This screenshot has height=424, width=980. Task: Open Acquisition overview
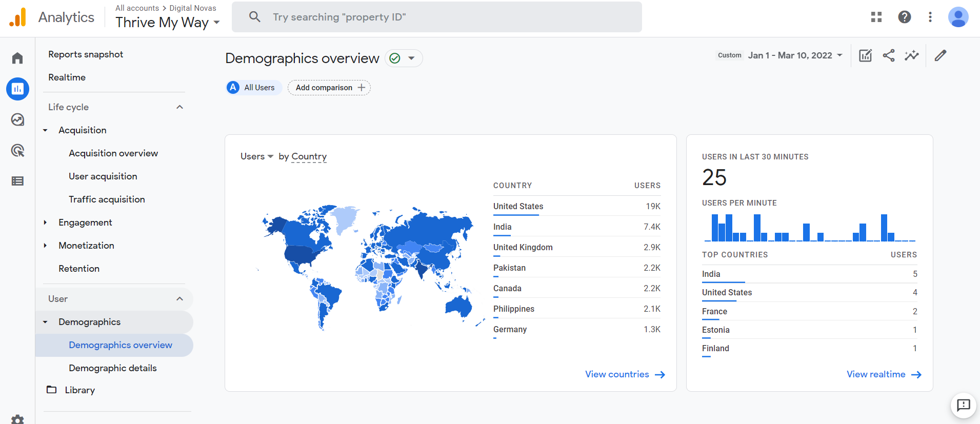point(113,153)
